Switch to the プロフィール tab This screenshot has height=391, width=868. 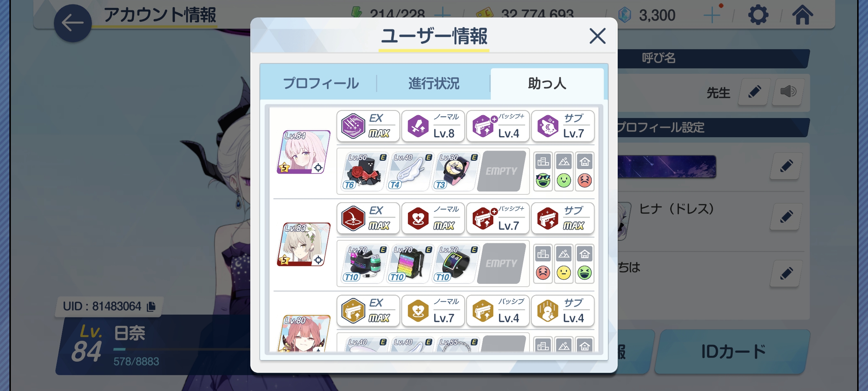tap(321, 84)
